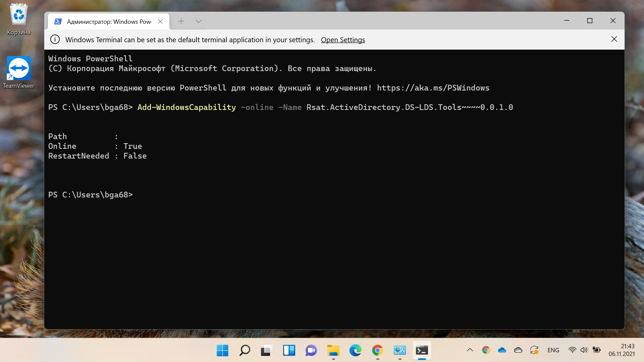Show hidden tray icons chevron
Viewport: 644px width, 362px height.
[470, 350]
